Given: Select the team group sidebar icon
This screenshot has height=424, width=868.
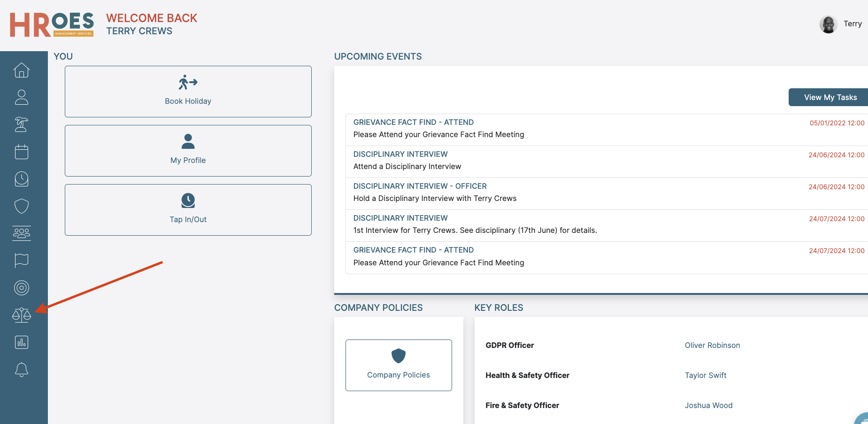Looking at the screenshot, I should pos(22,233).
